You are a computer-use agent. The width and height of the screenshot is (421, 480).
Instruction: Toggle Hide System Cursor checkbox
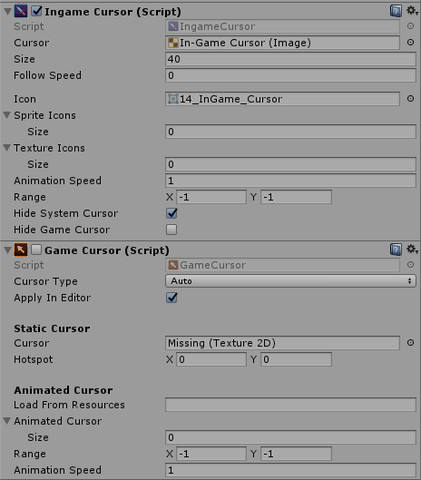(x=172, y=213)
